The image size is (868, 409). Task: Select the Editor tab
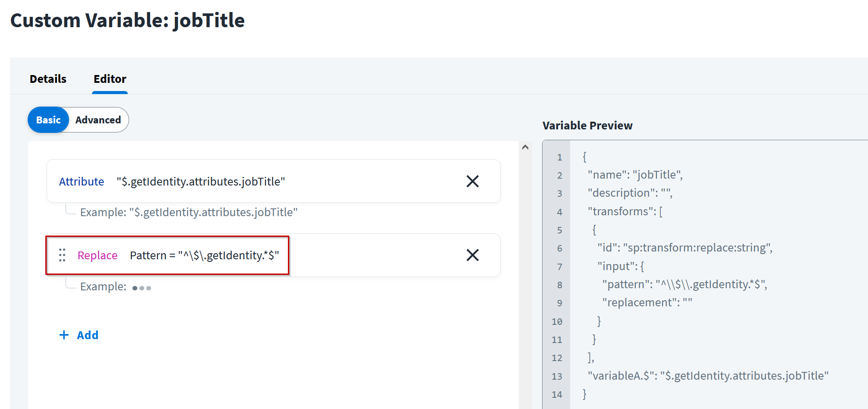coord(110,79)
